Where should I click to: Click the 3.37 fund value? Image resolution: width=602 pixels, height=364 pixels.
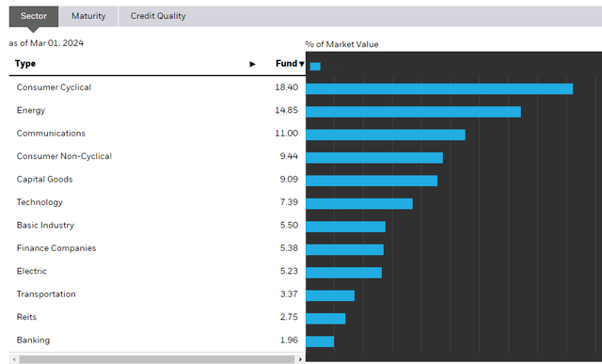coord(289,294)
